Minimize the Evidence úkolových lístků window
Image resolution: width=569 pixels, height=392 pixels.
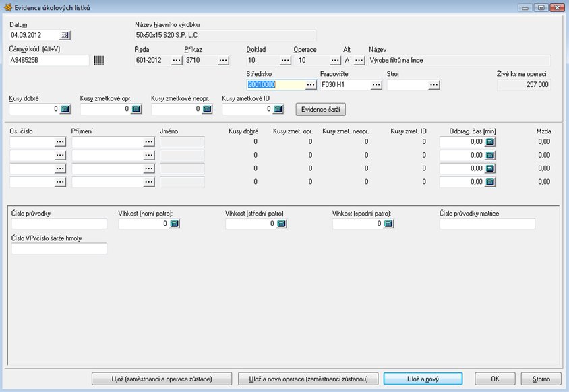[x=525, y=7]
